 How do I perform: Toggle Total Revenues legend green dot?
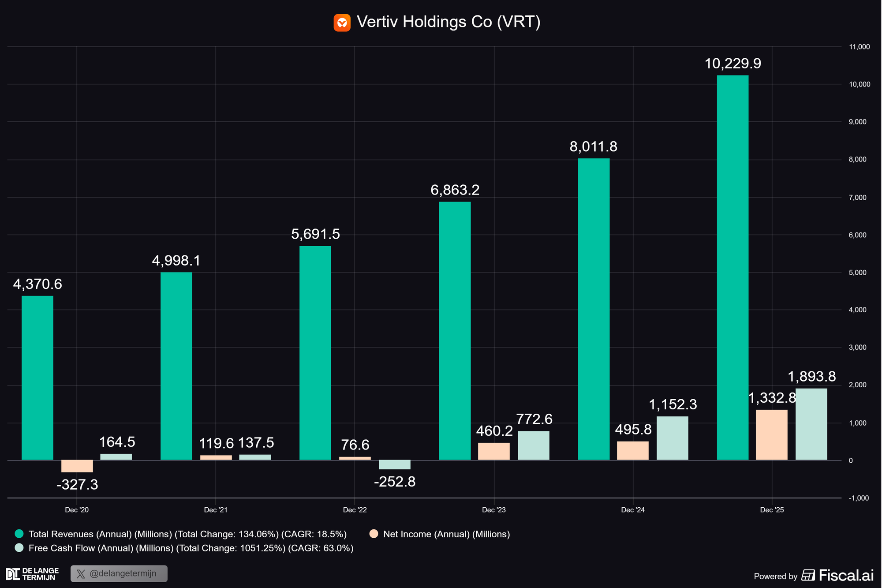click(19, 534)
